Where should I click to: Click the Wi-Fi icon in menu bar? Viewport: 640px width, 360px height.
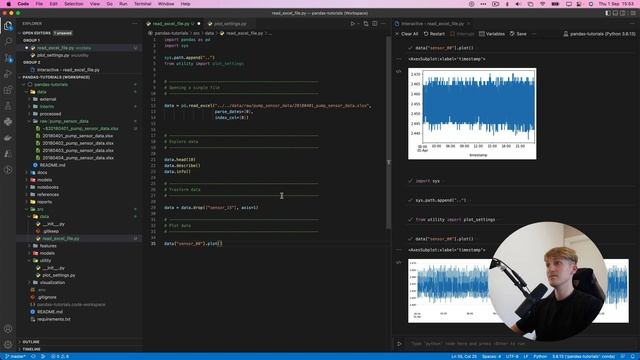point(542,4)
